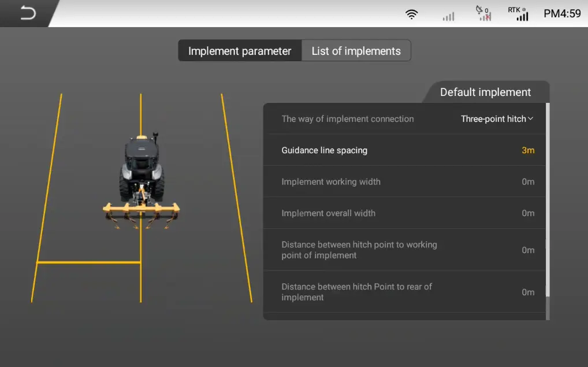Open the Three-point hitch connection dropdown

(497, 118)
